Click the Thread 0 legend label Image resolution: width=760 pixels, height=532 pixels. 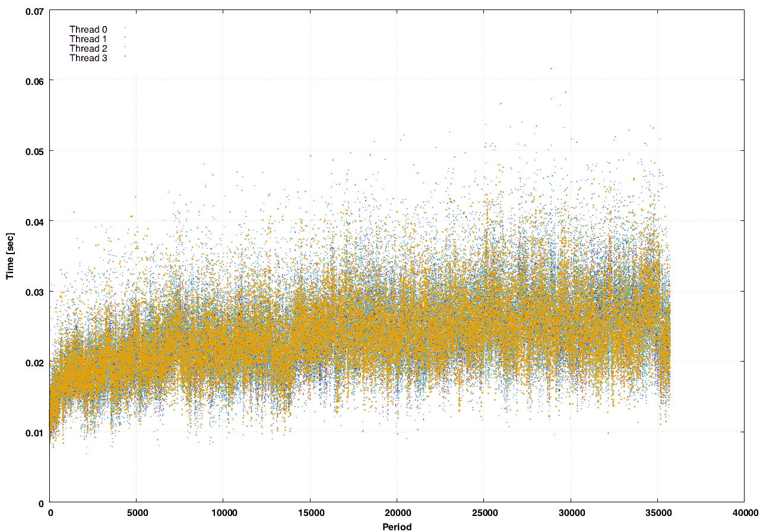pos(88,29)
